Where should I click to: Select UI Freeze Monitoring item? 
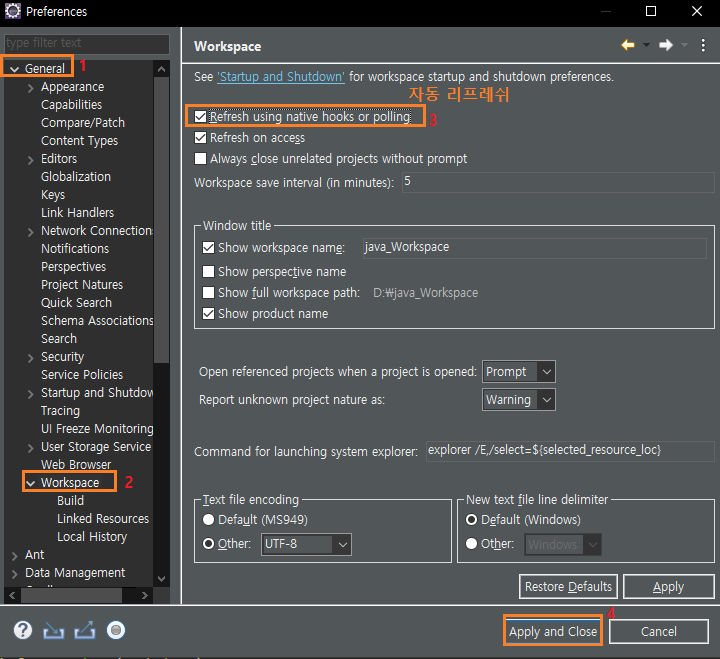[97, 428]
